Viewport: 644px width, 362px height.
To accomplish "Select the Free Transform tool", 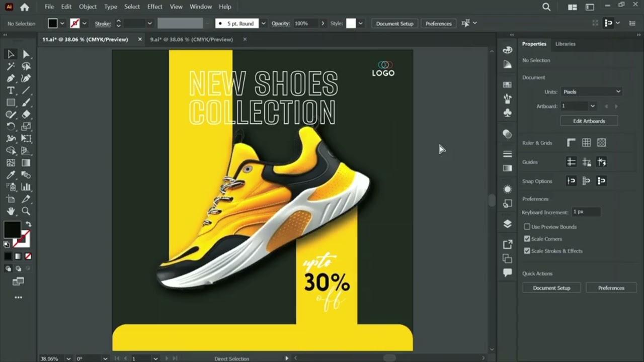I will click(26, 139).
